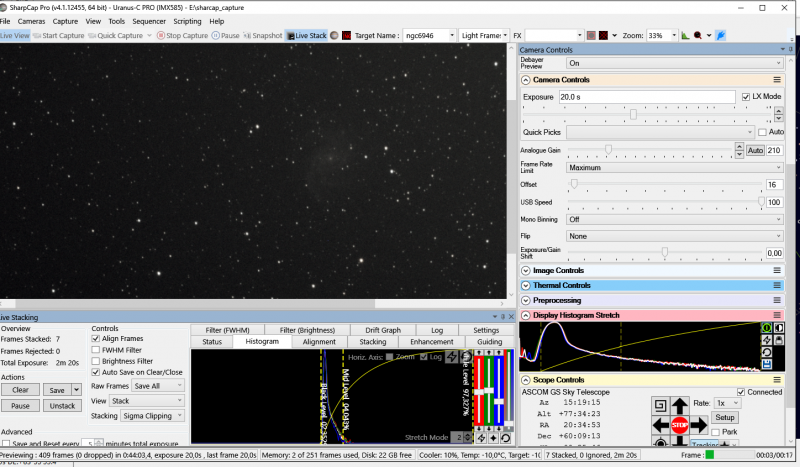The width and height of the screenshot is (800, 467).
Task: Click the red channel level slider handle
Action: [x=479, y=392]
